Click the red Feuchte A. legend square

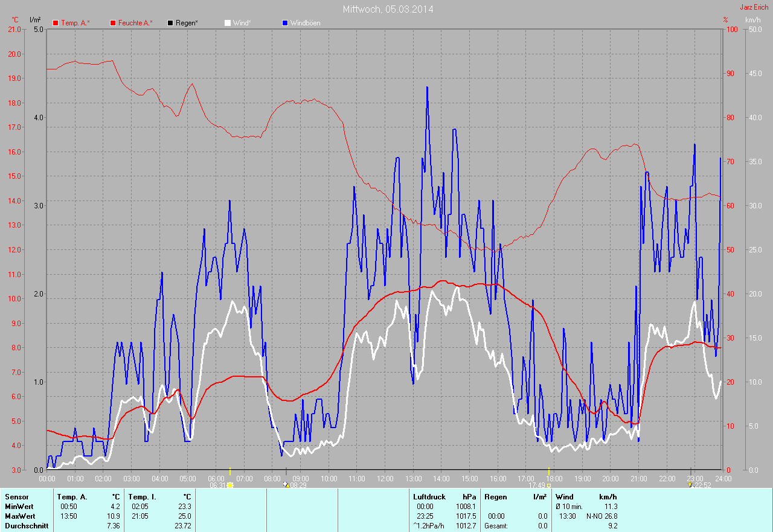pyautogui.click(x=112, y=23)
